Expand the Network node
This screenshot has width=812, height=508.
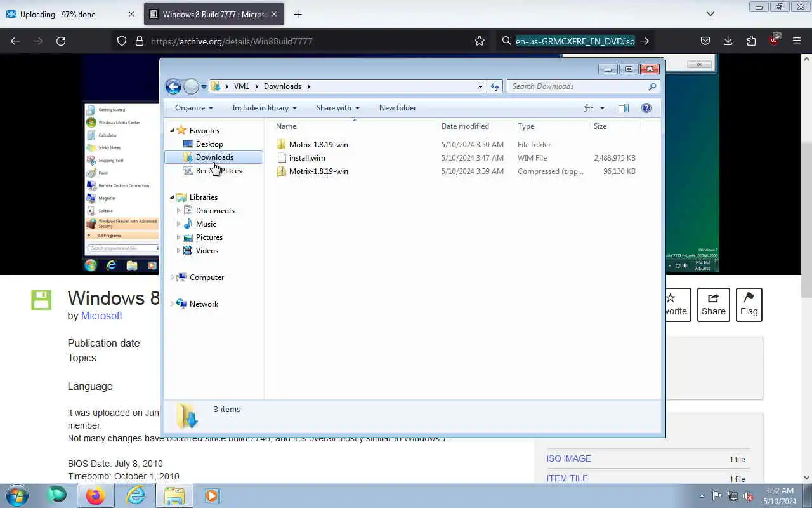172,304
